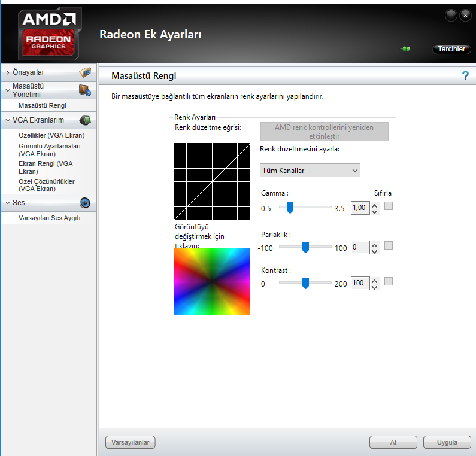Viewport: 476px width, 456px height.
Task: Collapse the VGA Ekranlarım section chevron
Action: tap(8, 120)
